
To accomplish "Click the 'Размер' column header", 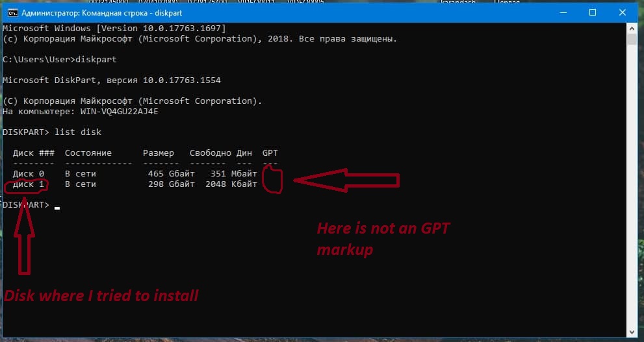I will 159,153.
